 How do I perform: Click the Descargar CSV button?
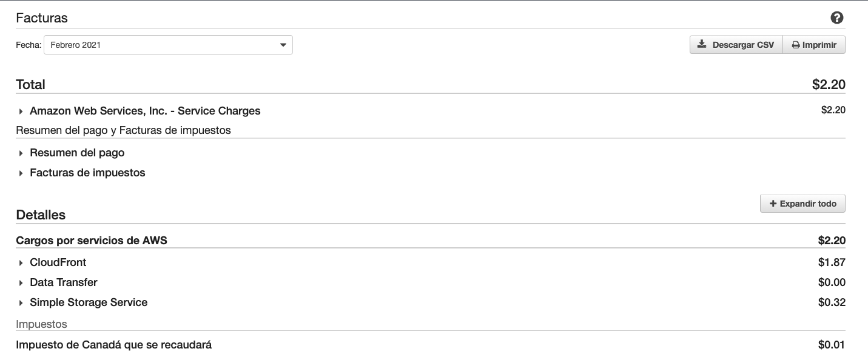(x=736, y=45)
